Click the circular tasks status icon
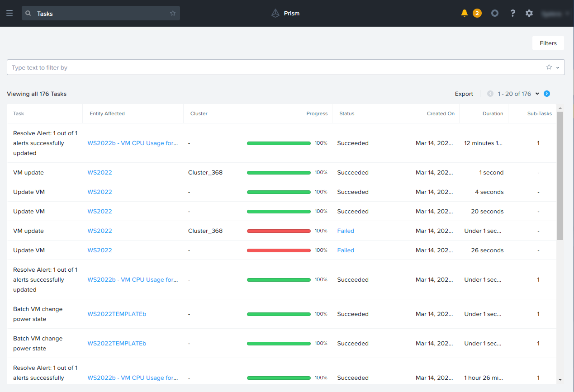The height and width of the screenshot is (392, 574). [495, 14]
